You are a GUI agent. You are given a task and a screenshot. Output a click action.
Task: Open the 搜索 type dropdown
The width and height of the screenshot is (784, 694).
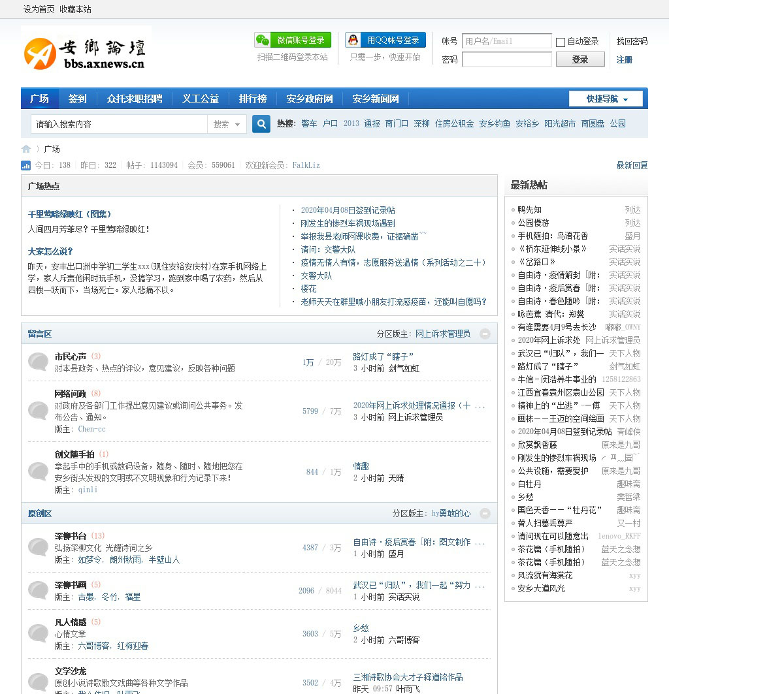227,124
